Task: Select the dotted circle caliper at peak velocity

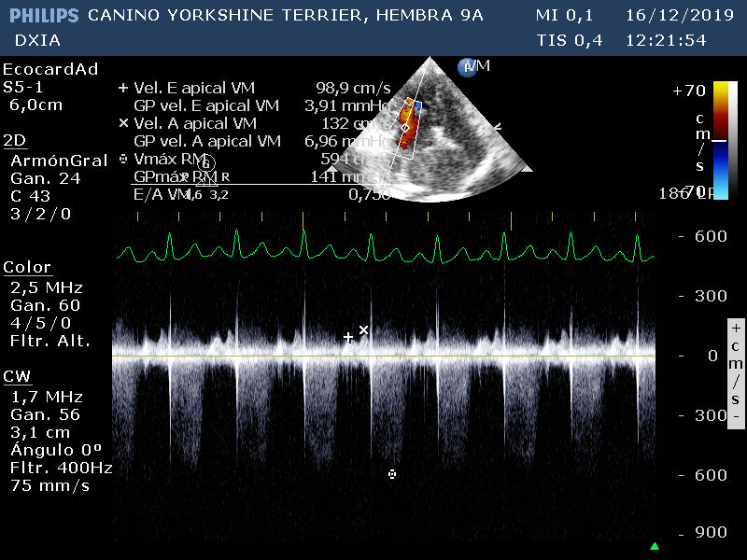Action: [392, 474]
